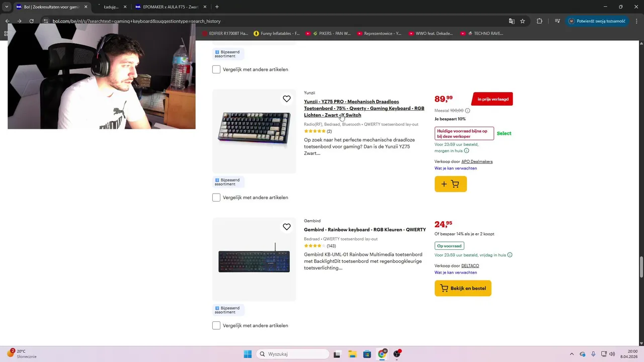Open OBS Studio icon in taskbar
This screenshot has width=644, height=362.
pos(397,354)
